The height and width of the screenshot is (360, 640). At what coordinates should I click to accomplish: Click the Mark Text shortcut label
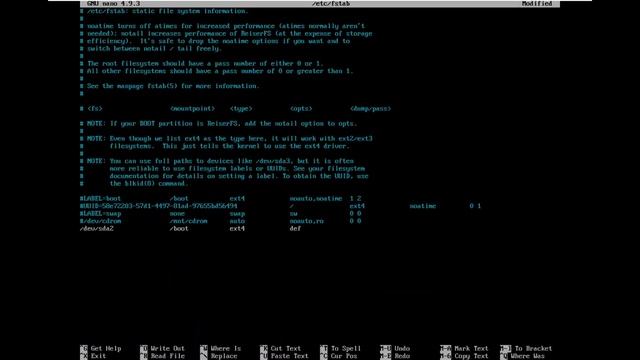tap(471, 349)
